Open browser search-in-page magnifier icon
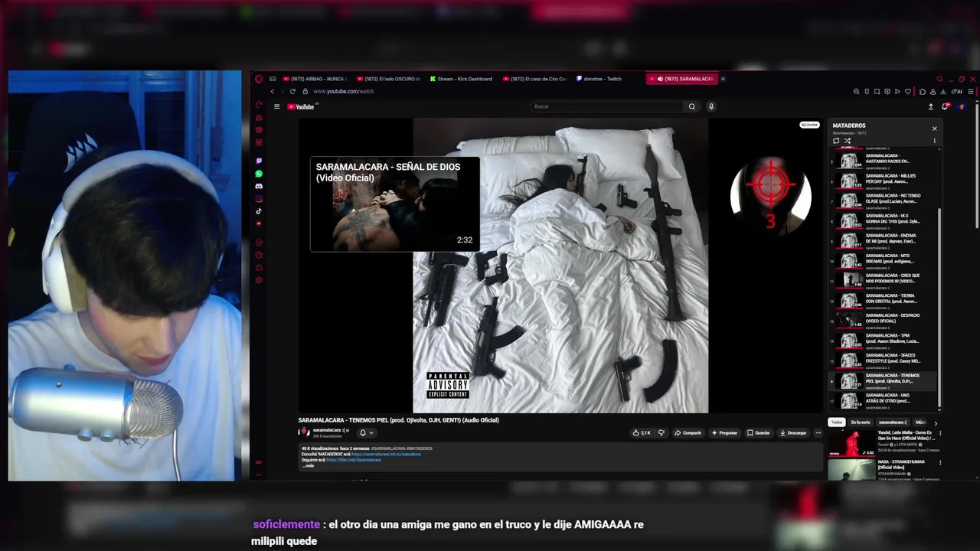Image resolution: width=980 pixels, height=551 pixels. pyautogui.click(x=856, y=91)
